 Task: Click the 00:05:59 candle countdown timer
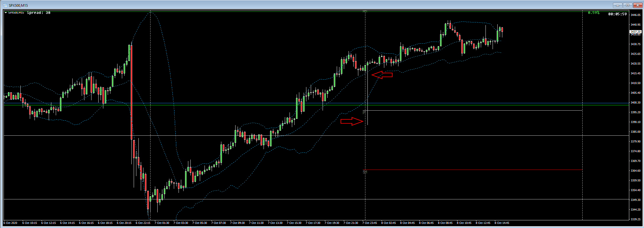617,14
